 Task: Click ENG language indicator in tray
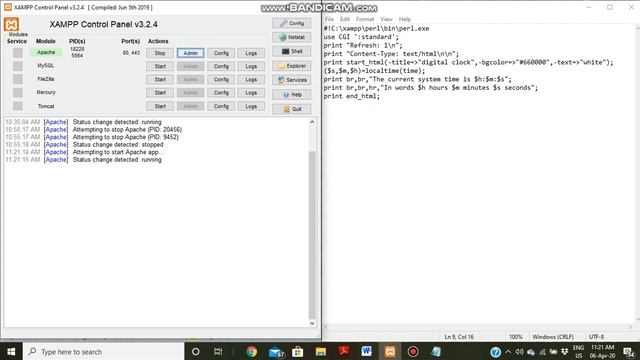[x=578, y=351]
